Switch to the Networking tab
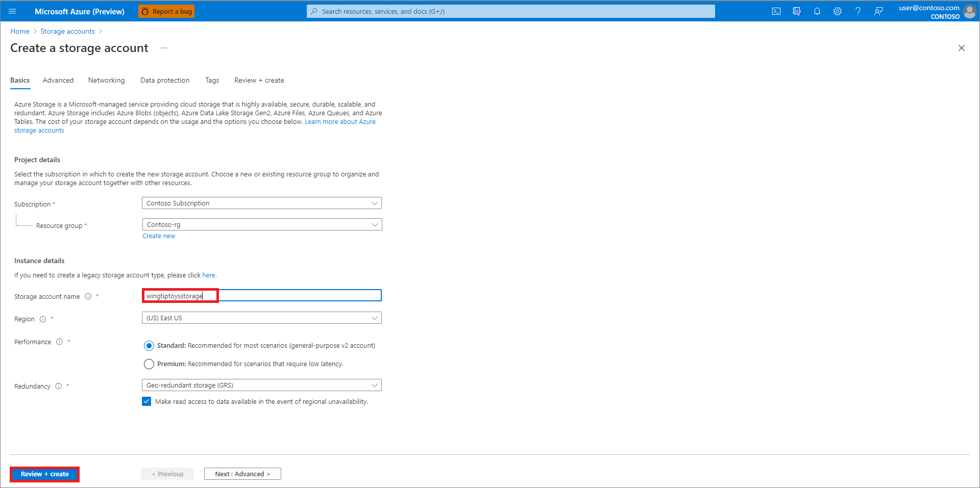 click(x=106, y=80)
